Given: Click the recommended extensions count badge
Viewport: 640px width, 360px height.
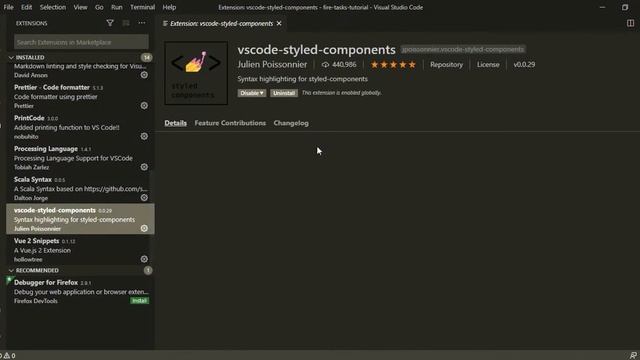Looking at the screenshot, I should 148,271.
